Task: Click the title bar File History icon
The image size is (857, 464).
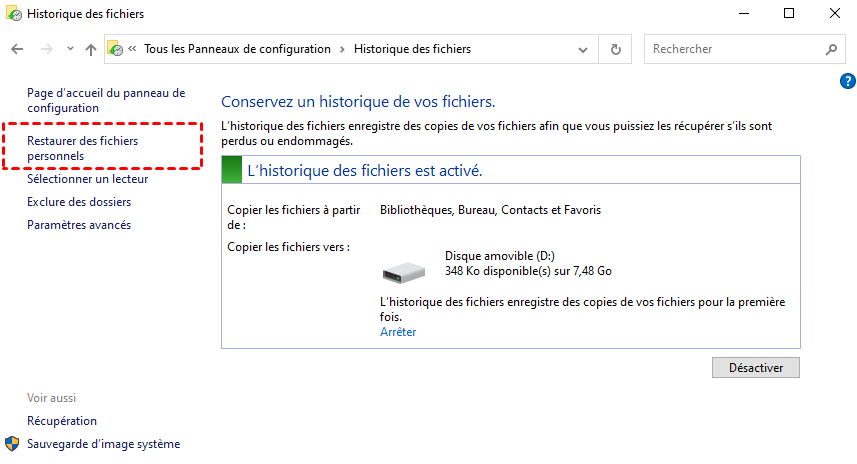Action: pyautogui.click(x=14, y=14)
